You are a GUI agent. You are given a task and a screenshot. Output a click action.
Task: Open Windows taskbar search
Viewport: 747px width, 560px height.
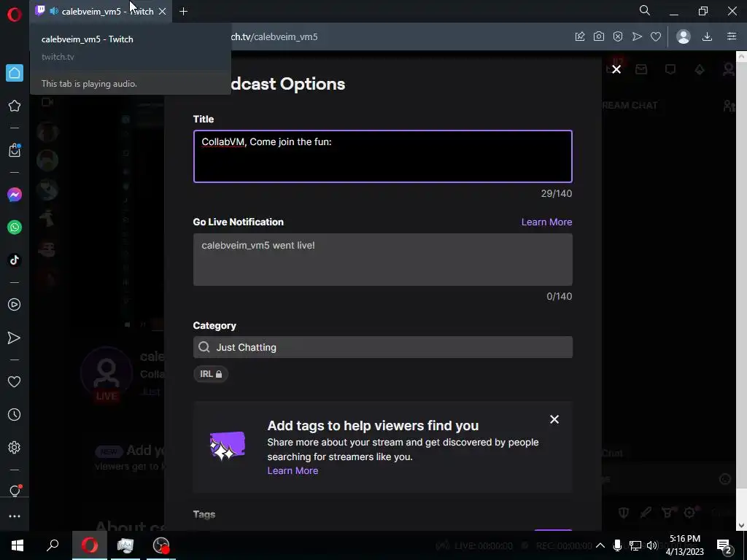click(x=53, y=545)
